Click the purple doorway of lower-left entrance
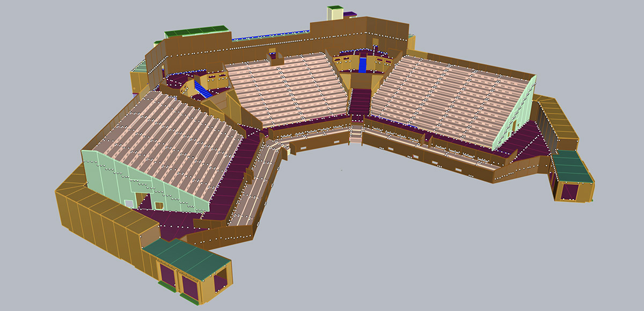 pos(167,275)
